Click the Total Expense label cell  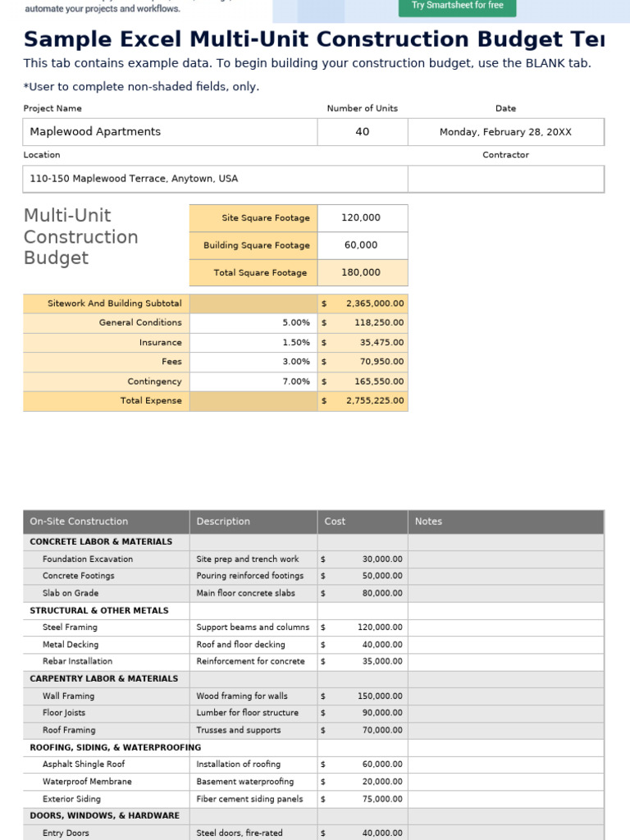106,401
